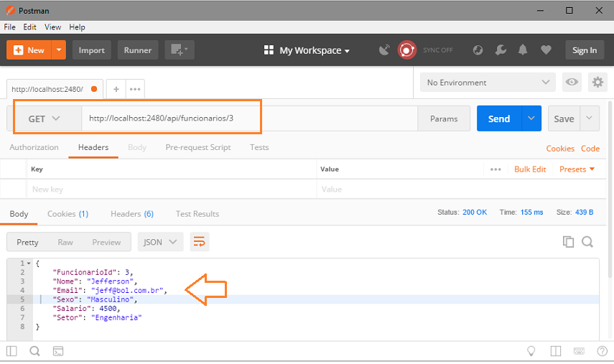The width and height of the screenshot is (614, 364).
Task: Open the No Environment selector
Action: coord(488,82)
